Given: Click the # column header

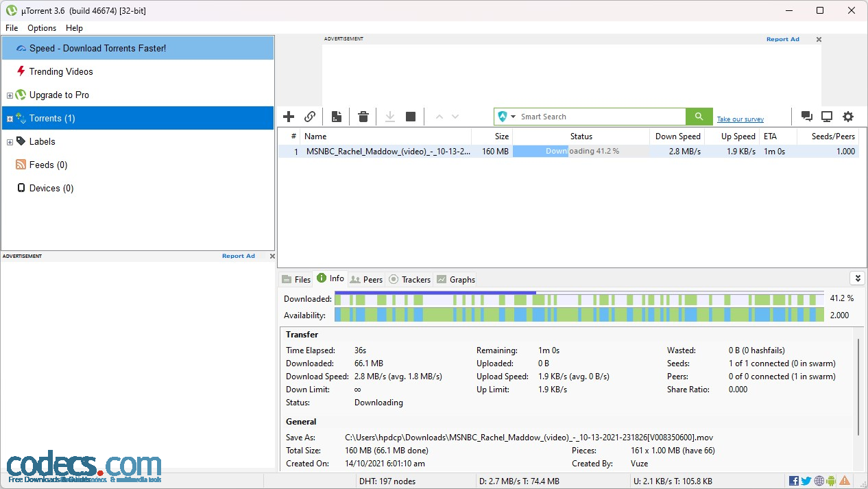Looking at the screenshot, I should coord(289,136).
